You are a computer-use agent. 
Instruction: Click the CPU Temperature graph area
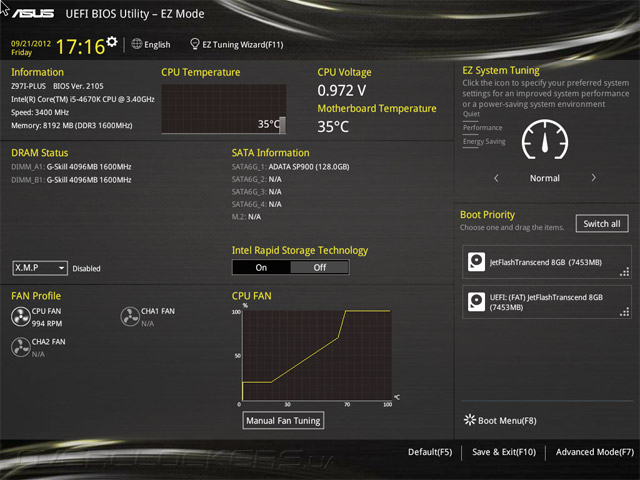point(224,109)
